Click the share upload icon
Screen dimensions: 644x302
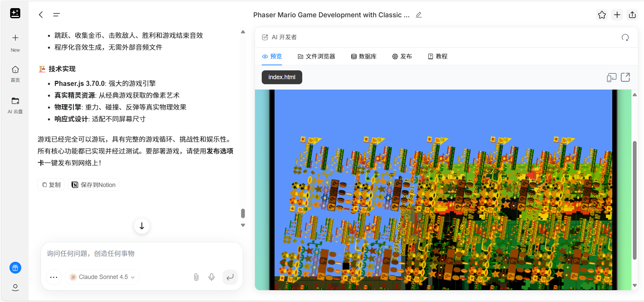pos(632,15)
